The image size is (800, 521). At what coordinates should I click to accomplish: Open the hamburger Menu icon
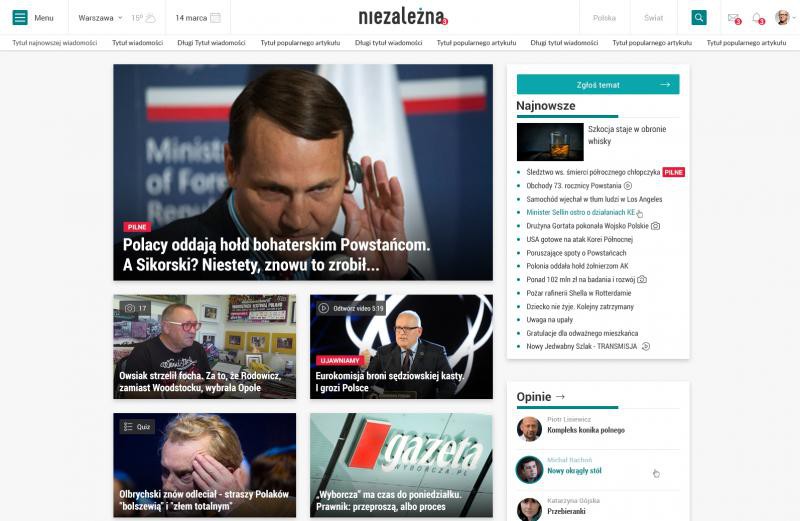20,17
